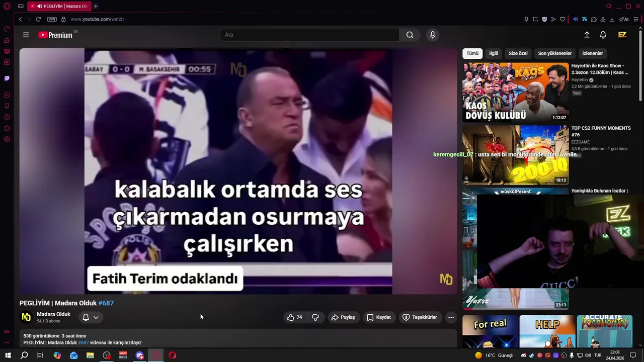Open the 16°C Güneşli weather widget
Viewport: 644px width, 362px height.
[x=494, y=355]
